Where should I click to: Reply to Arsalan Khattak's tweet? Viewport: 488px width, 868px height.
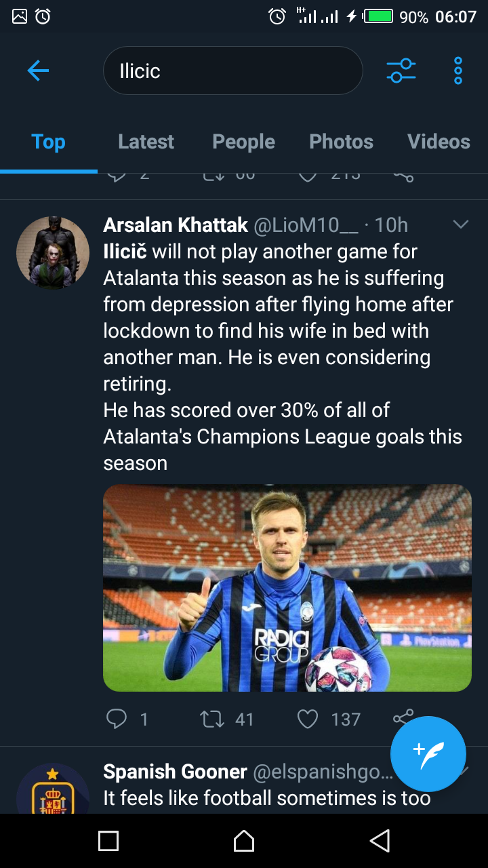click(x=117, y=719)
